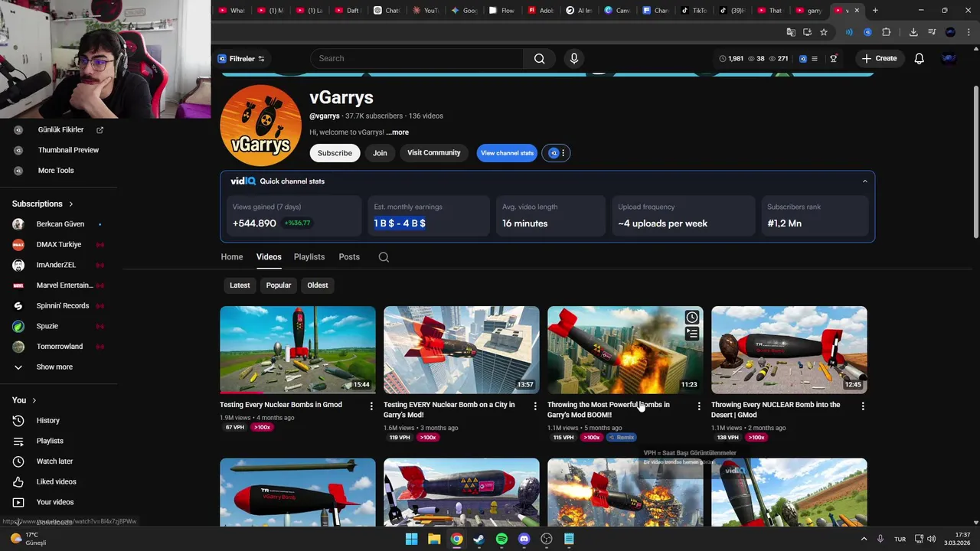
Task: Open vidIQ options button next to View channel stats
Action: point(557,153)
